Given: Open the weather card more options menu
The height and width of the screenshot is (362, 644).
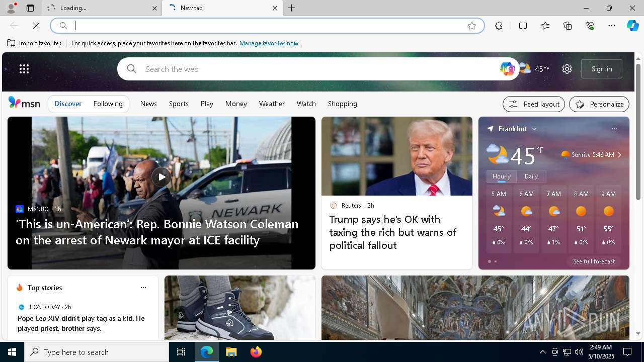Looking at the screenshot, I should pos(614,129).
